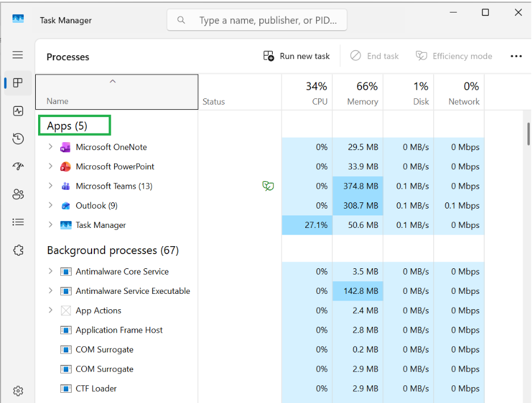Viewport: 532px width, 403px height.
Task: Select the Application Frame Host row
Action: (260, 330)
